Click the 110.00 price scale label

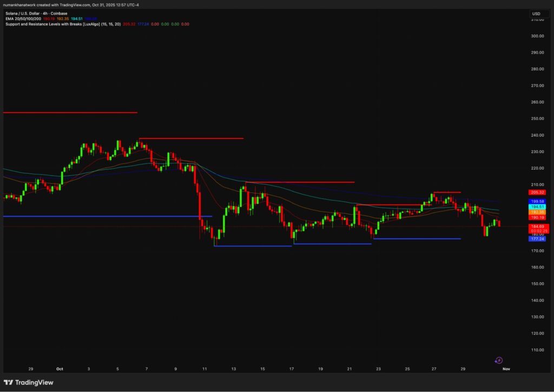pyautogui.click(x=537, y=350)
